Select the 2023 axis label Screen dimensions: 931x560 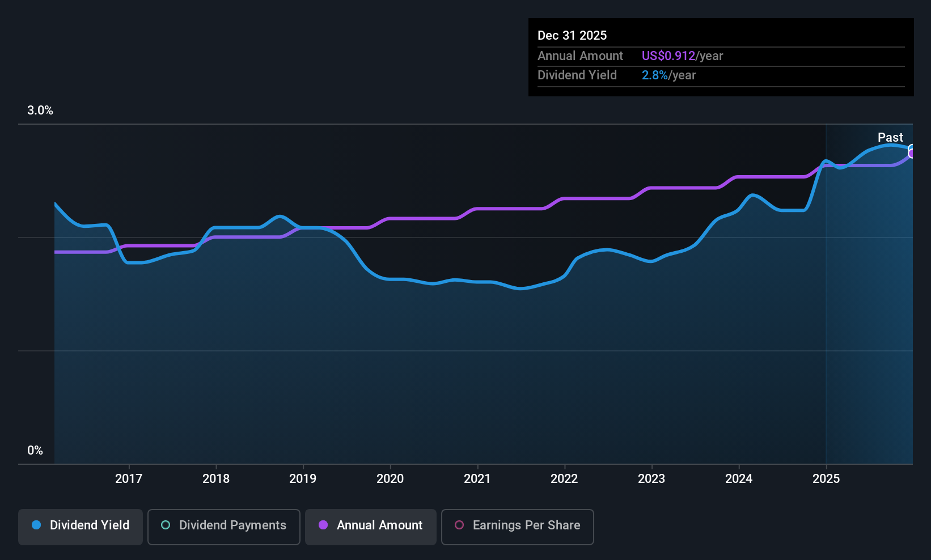point(651,478)
